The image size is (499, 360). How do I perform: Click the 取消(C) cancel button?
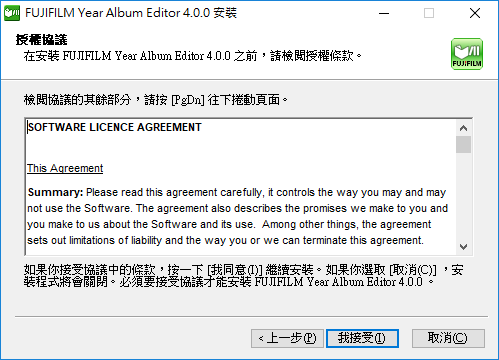coord(448,338)
